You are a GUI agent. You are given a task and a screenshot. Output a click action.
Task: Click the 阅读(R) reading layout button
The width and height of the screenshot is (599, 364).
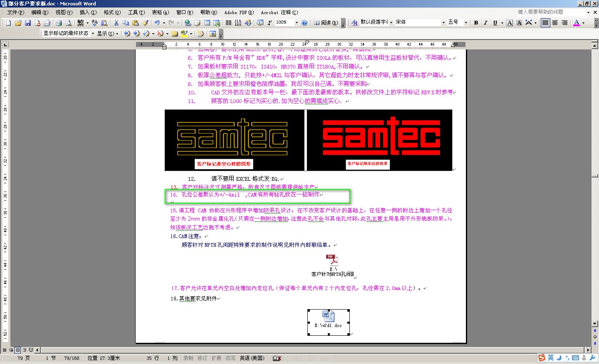click(x=326, y=23)
